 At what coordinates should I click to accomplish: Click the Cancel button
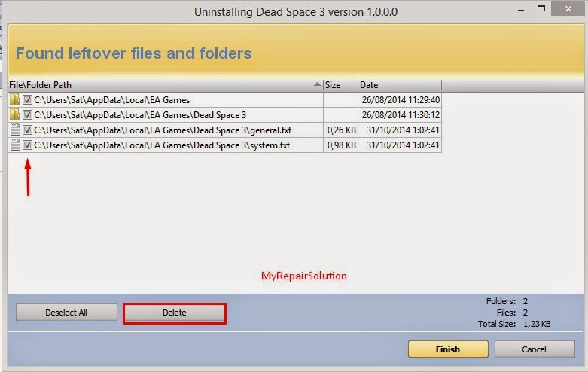pos(535,349)
